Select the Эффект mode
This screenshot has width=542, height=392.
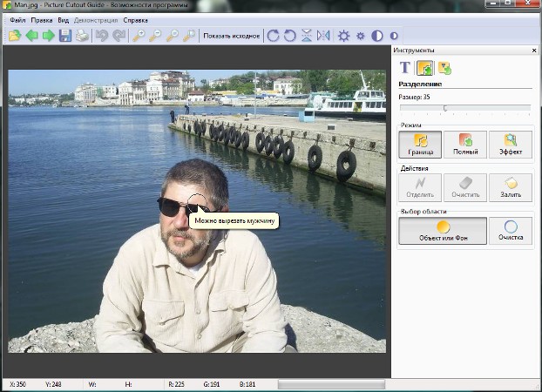coord(511,145)
